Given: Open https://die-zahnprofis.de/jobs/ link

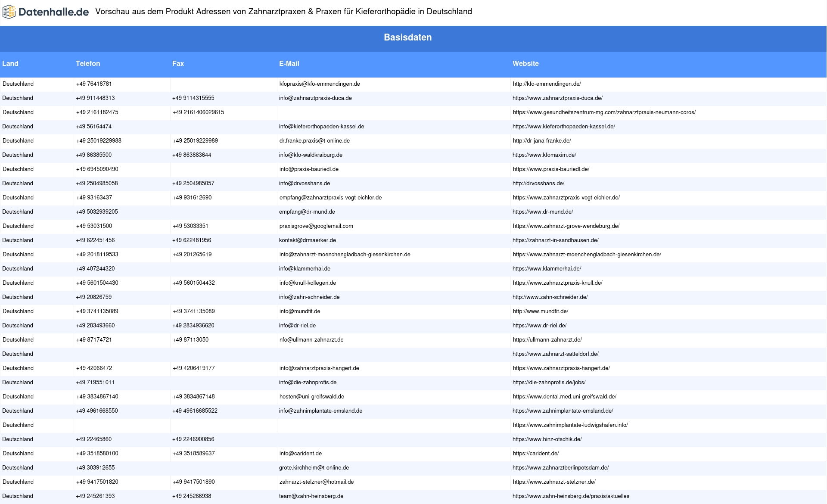Looking at the screenshot, I should pyautogui.click(x=549, y=383).
